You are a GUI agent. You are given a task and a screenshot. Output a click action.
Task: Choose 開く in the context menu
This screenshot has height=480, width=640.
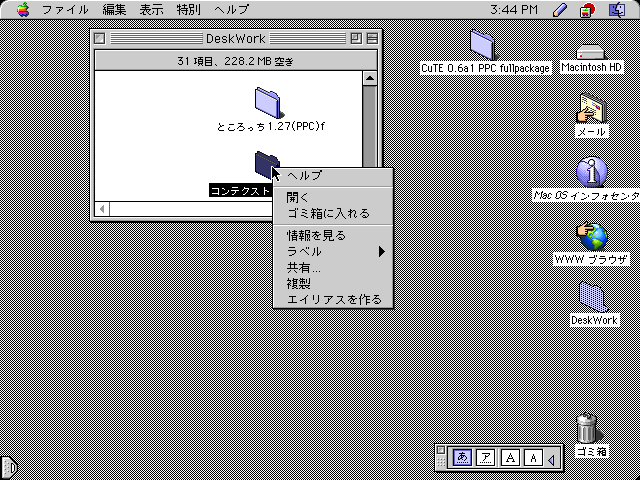pyautogui.click(x=333, y=198)
